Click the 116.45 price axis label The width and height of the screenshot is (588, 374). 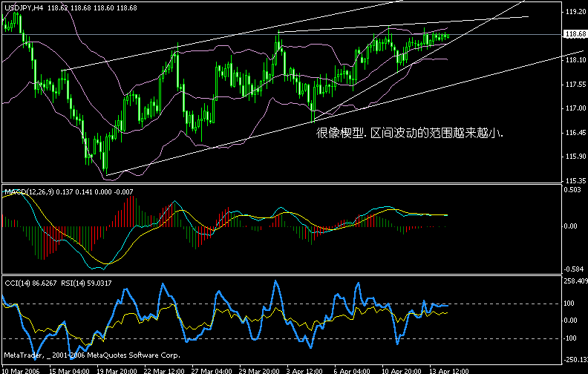point(575,133)
